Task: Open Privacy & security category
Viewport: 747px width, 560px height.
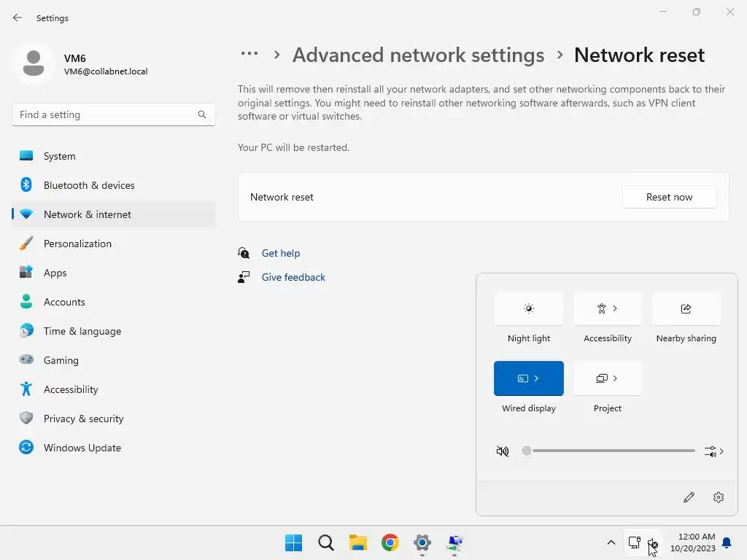Action: pos(113,419)
